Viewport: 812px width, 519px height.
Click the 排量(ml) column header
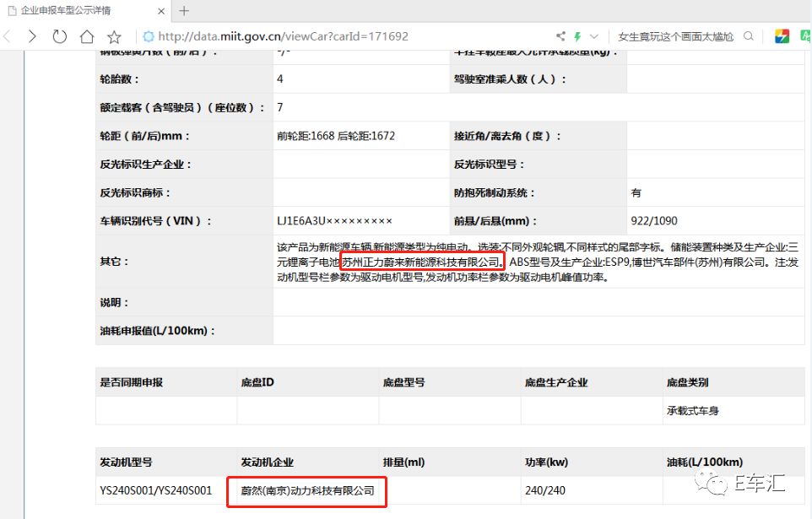click(404, 462)
